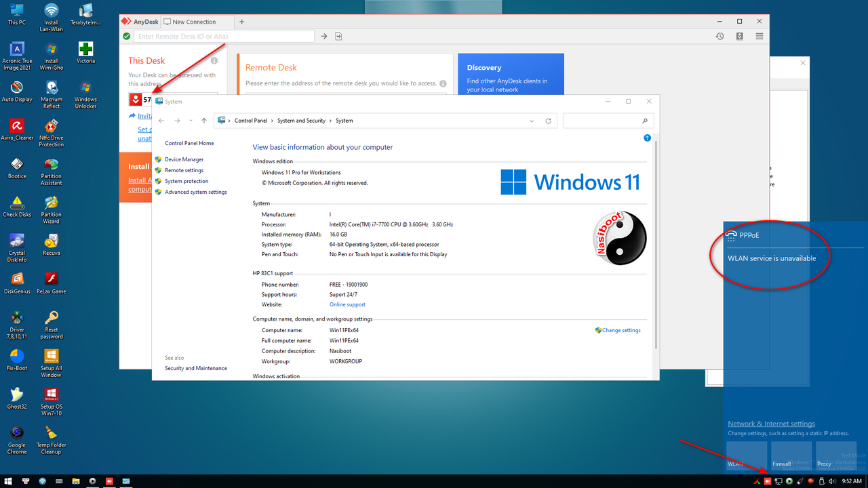Refresh the System control panel address bar
The image size is (868, 488).
[x=548, y=121]
